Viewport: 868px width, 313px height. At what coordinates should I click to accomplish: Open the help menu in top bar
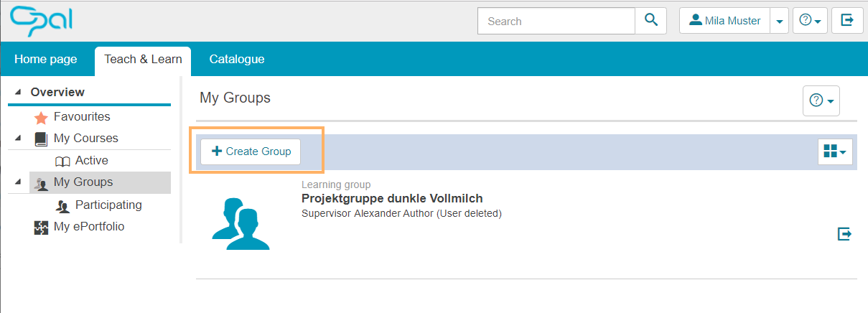pos(810,21)
